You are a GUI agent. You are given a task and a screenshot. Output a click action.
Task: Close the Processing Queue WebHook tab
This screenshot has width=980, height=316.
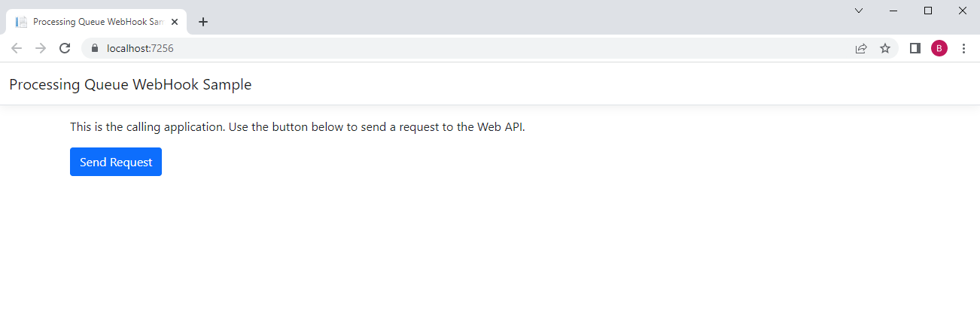tap(175, 22)
